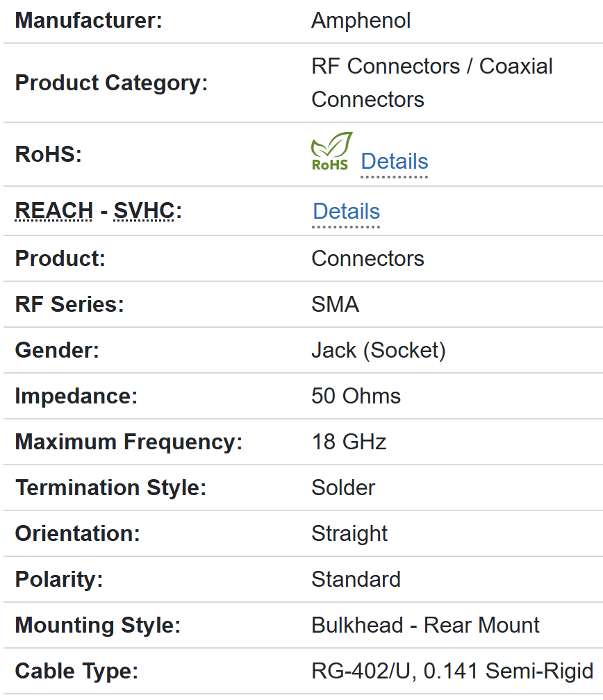Click the 18 GHz maximum frequency value

pyautogui.click(x=349, y=442)
